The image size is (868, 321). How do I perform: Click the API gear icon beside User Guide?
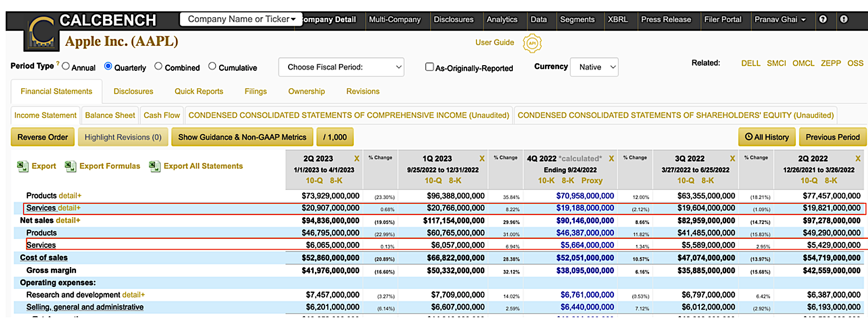pos(532,43)
